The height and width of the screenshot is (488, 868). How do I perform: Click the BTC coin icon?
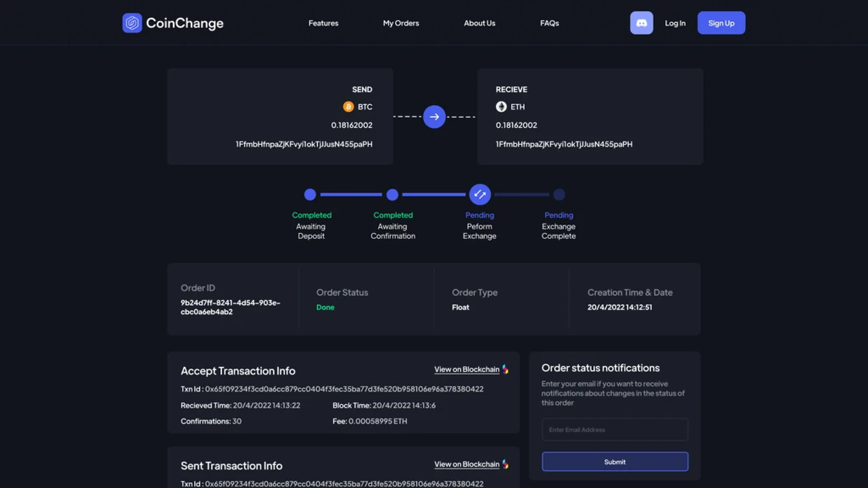(348, 107)
